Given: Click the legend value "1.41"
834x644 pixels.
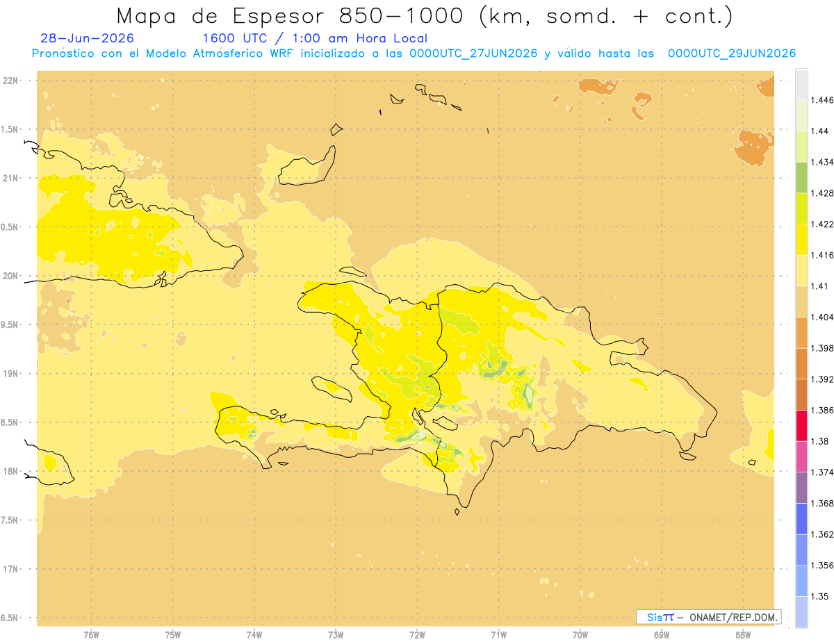Looking at the screenshot, I should (819, 286).
